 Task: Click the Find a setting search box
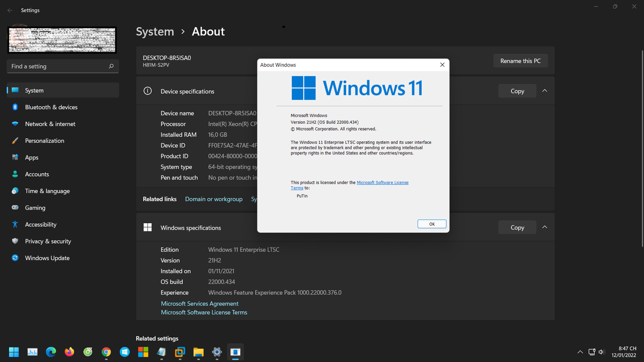(x=63, y=66)
